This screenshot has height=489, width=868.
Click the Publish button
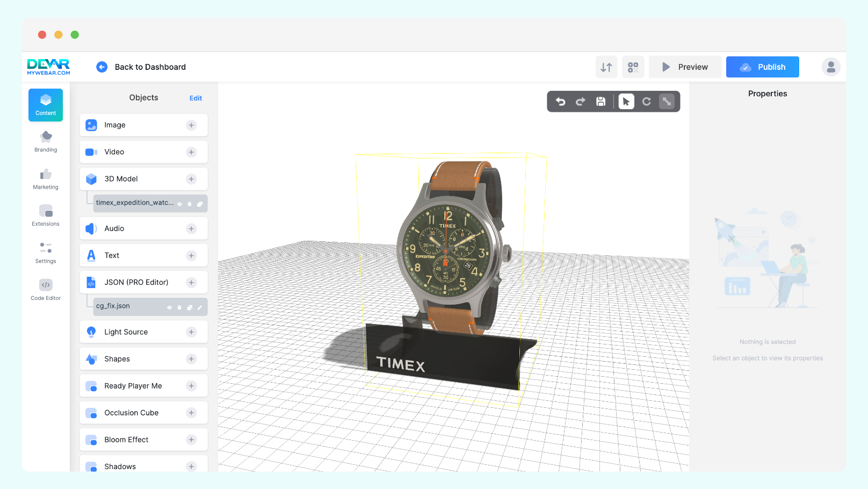(762, 67)
